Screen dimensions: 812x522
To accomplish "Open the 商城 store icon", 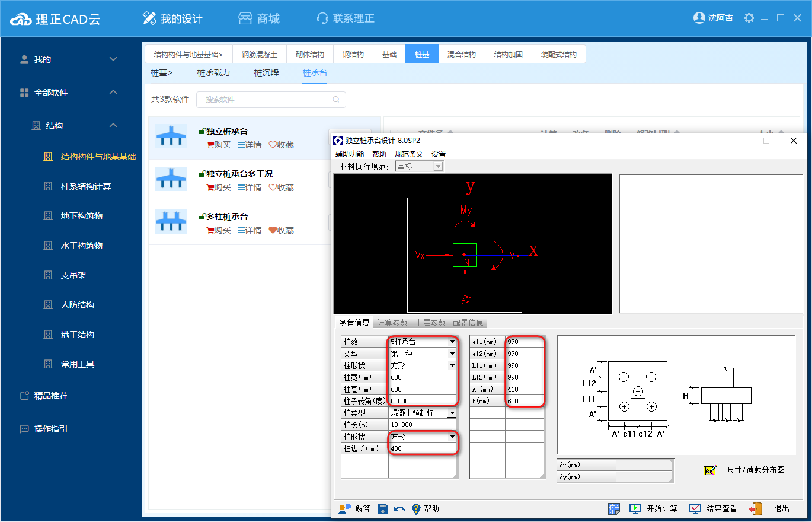I will tap(245, 18).
